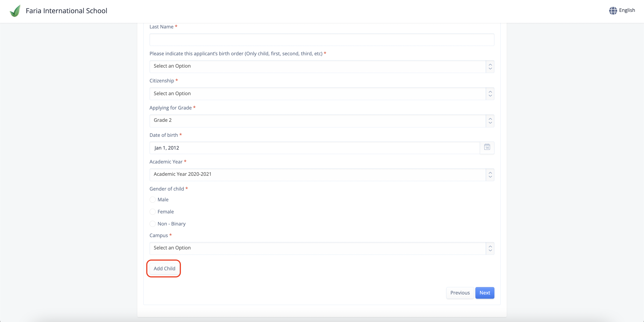Click the Citizenship label text
644x322 pixels.
pos(161,81)
